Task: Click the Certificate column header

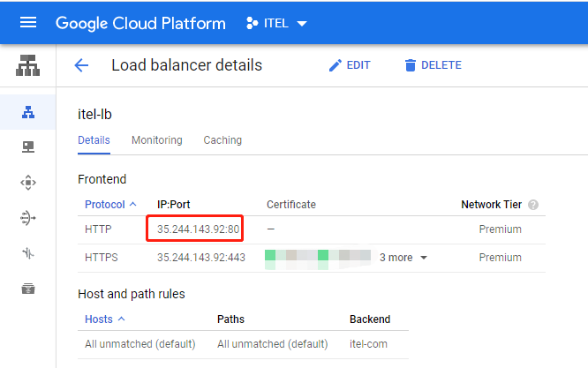Action: 291,205
